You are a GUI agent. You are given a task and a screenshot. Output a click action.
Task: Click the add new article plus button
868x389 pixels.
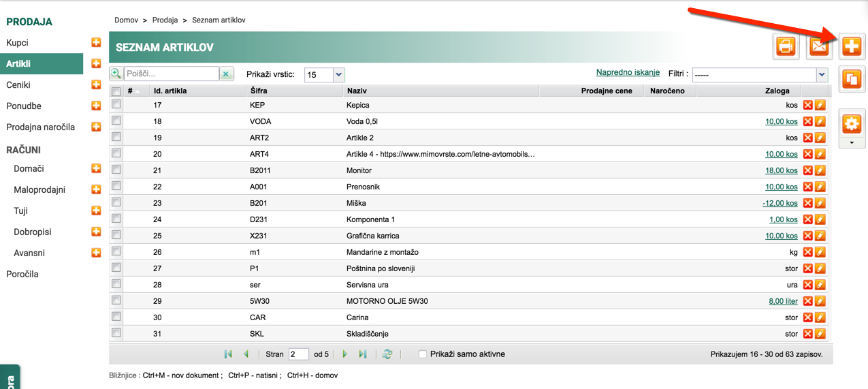852,46
